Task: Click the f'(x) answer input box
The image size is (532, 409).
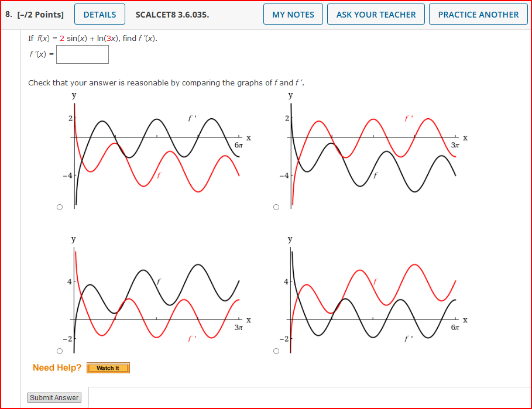Action: tap(82, 54)
